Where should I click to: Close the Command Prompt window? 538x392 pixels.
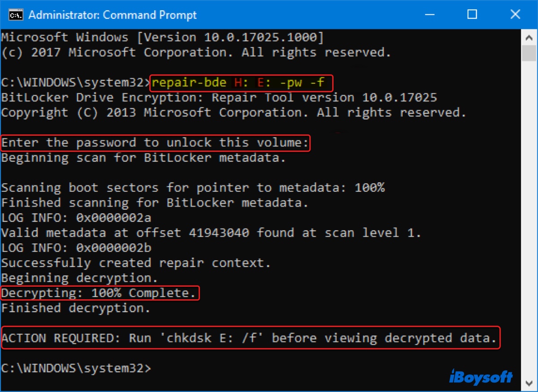click(515, 15)
